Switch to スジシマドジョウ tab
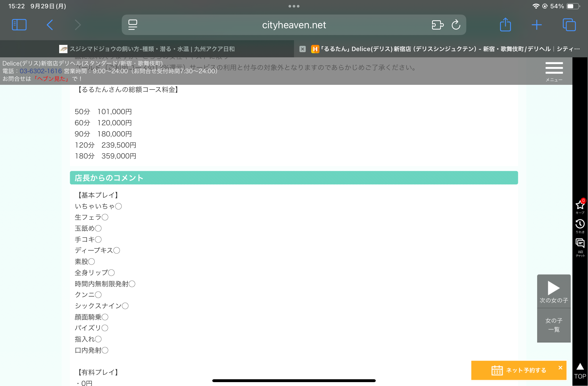The image size is (588, 386). (147, 49)
